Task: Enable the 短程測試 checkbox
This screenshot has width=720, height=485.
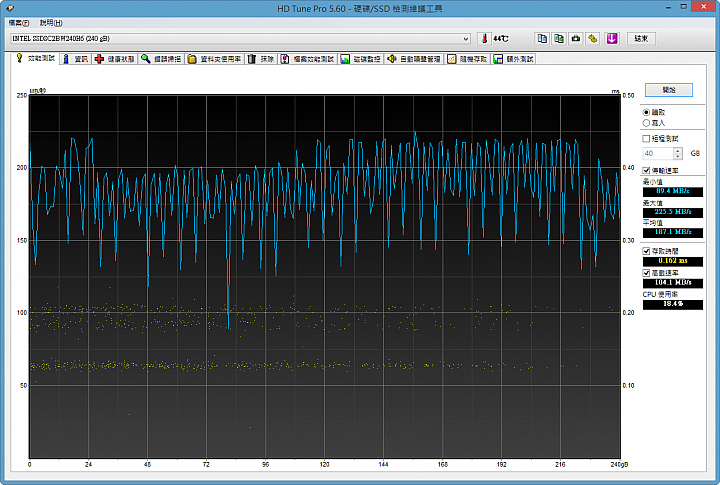Action: pyautogui.click(x=646, y=138)
